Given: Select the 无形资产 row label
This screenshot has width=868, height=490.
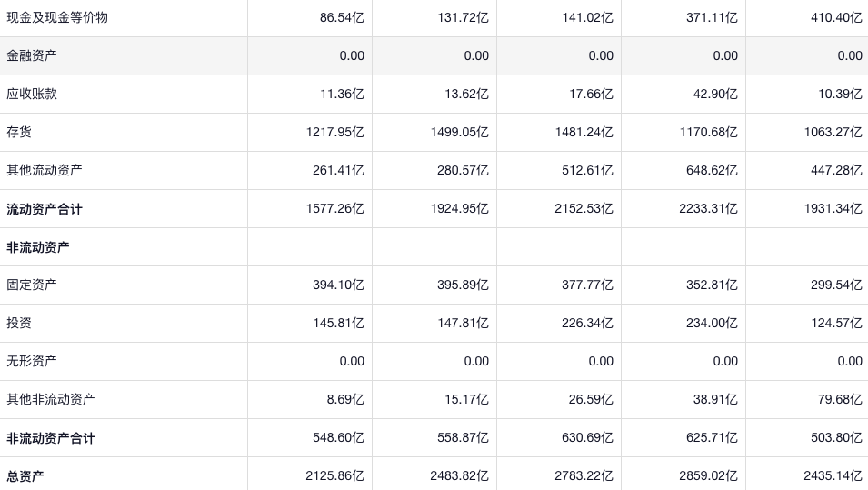Looking at the screenshot, I should click(x=32, y=361).
